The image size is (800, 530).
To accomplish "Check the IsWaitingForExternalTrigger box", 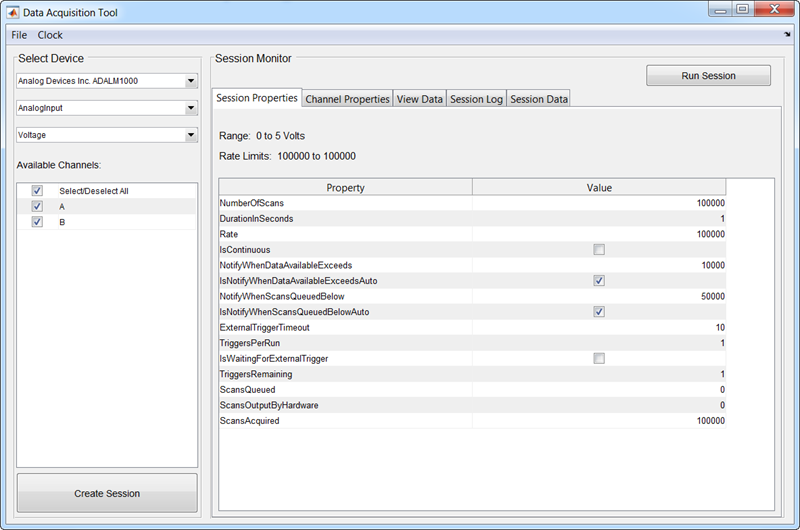I will click(599, 358).
